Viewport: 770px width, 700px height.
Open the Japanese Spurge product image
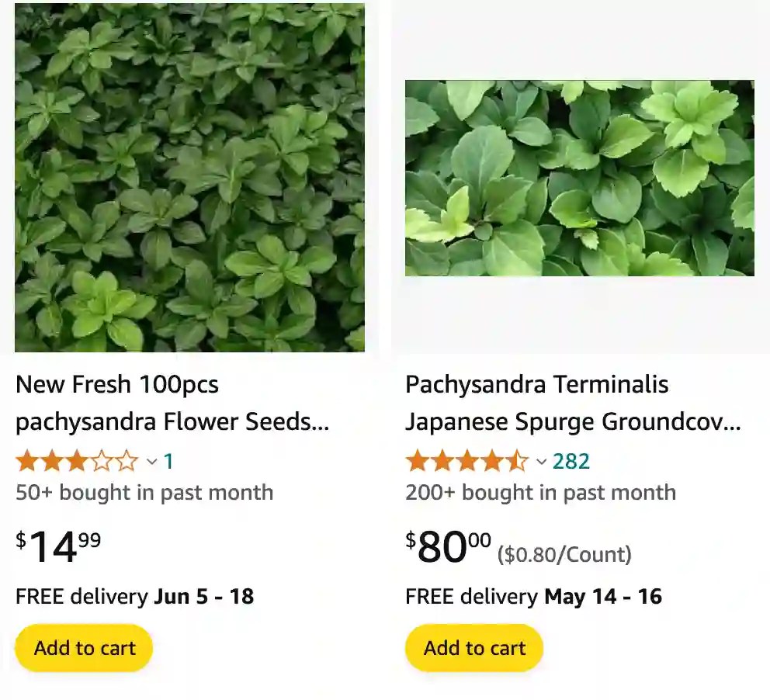tap(578, 178)
